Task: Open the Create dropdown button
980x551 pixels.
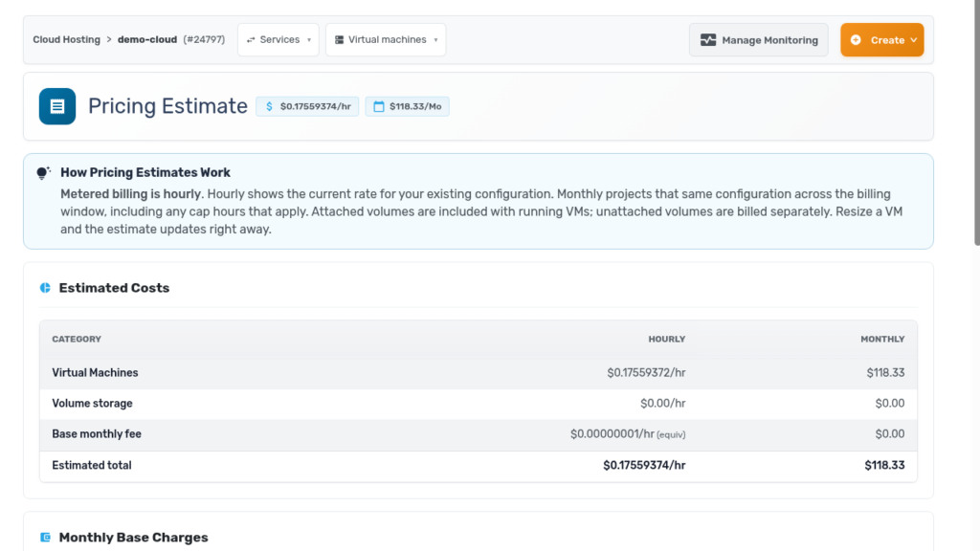Action: (881, 40)
